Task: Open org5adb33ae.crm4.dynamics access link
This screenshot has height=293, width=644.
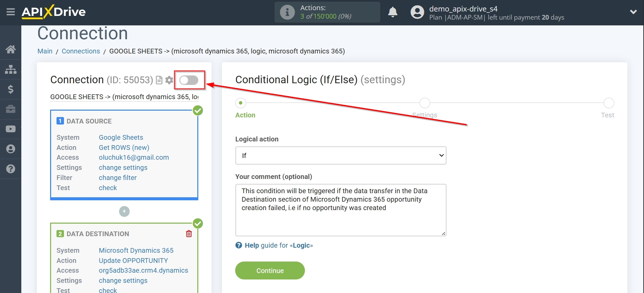Action: pyautogui.click(x=143, y=270)
